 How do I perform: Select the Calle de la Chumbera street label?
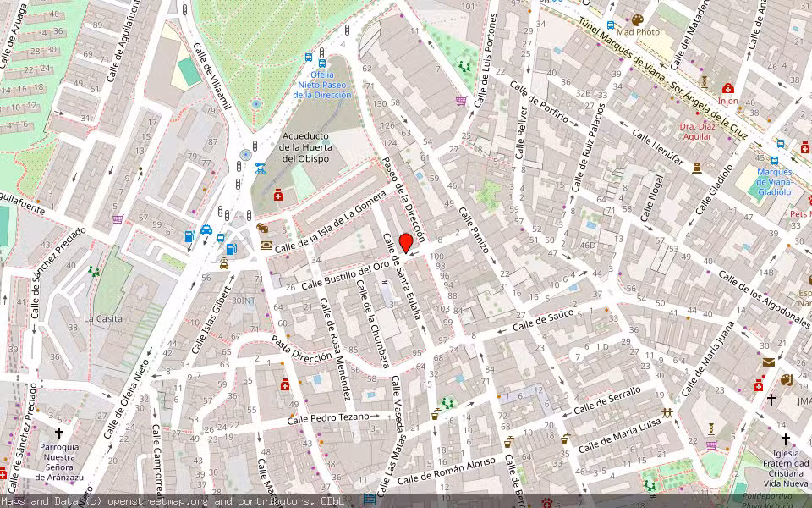pyautogui.click(x=373, y=325)
